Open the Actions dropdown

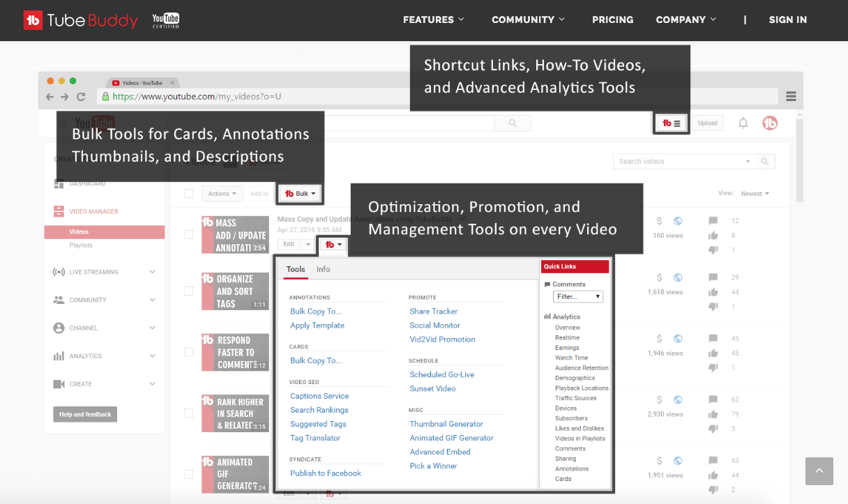222,193
